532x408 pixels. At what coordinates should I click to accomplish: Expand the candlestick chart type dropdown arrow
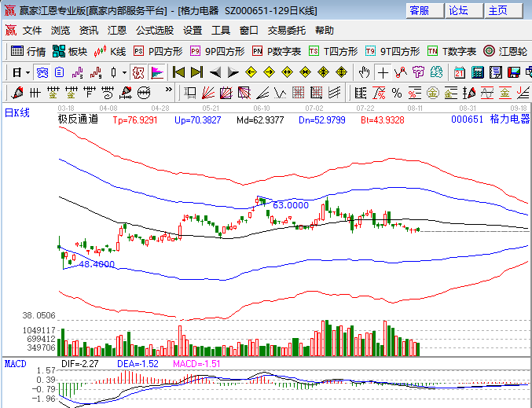click(124, 72)
